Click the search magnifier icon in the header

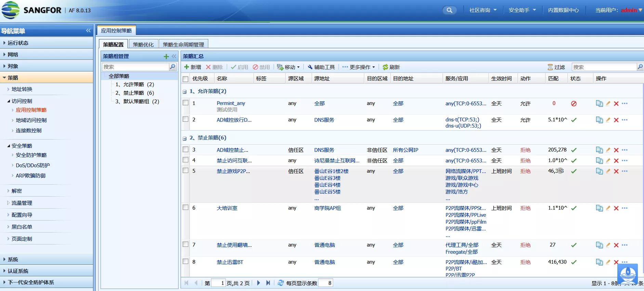point(449,10)
